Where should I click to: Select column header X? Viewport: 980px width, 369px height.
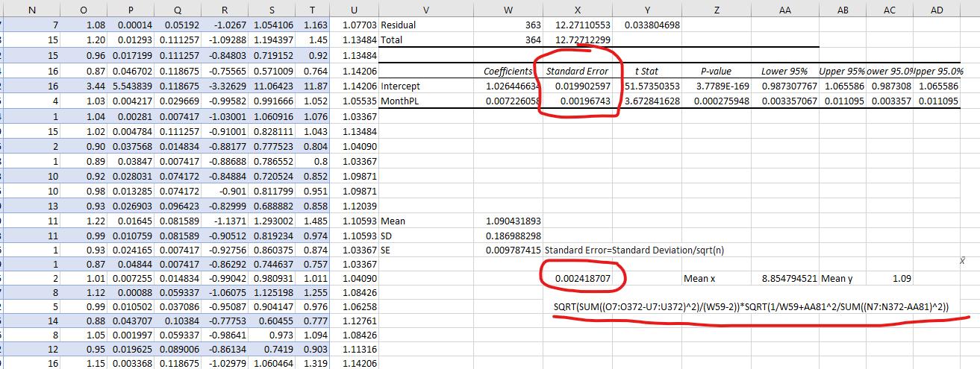[578, 9]
